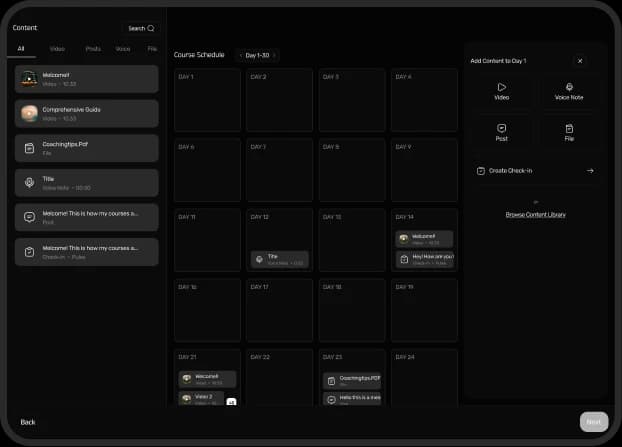This screenshot has height=447, width=622.
Task: Click the Day 1-30 range label
Action: click(257, 55)
